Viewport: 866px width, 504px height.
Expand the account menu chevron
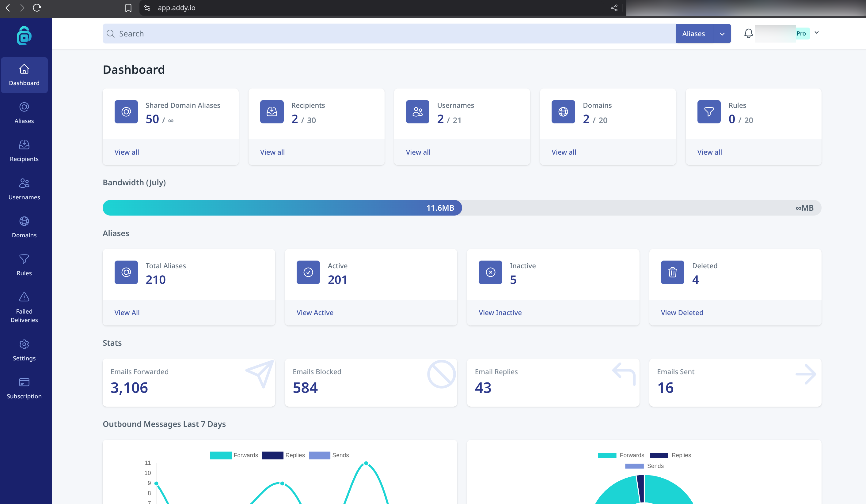pyautogui.click(x=817, y=33)
